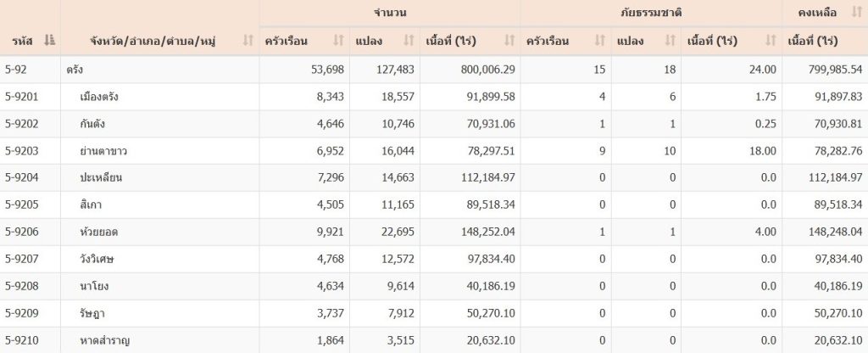Sort ภัยธรรมชาติ เนื้อที่ (ไร่) column icon
The width and height of the screenshot is (868, 353).
[x=771, y=41]
